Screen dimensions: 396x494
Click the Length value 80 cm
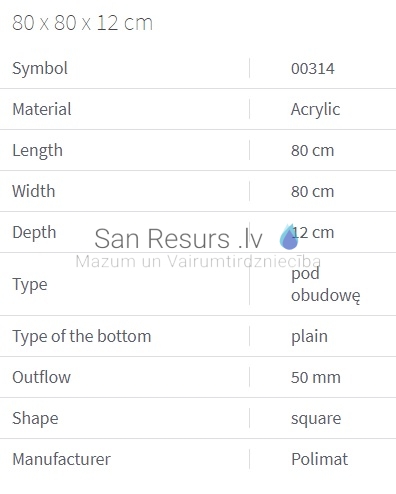[313, 151]
